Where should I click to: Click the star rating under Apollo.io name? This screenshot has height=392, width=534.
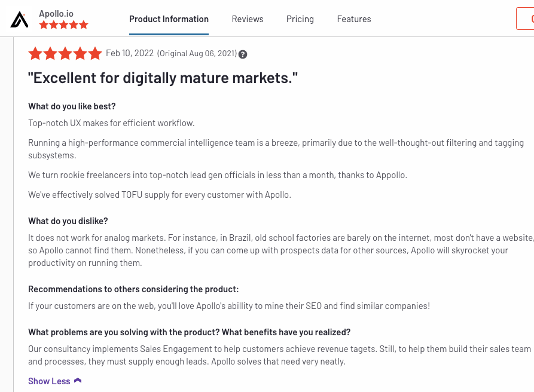(63, 25)
